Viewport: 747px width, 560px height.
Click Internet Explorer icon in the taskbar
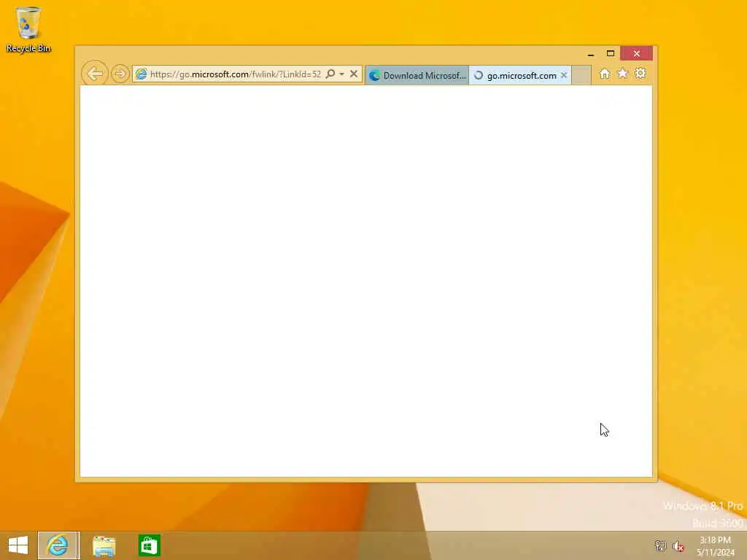(x=58, y=545)
